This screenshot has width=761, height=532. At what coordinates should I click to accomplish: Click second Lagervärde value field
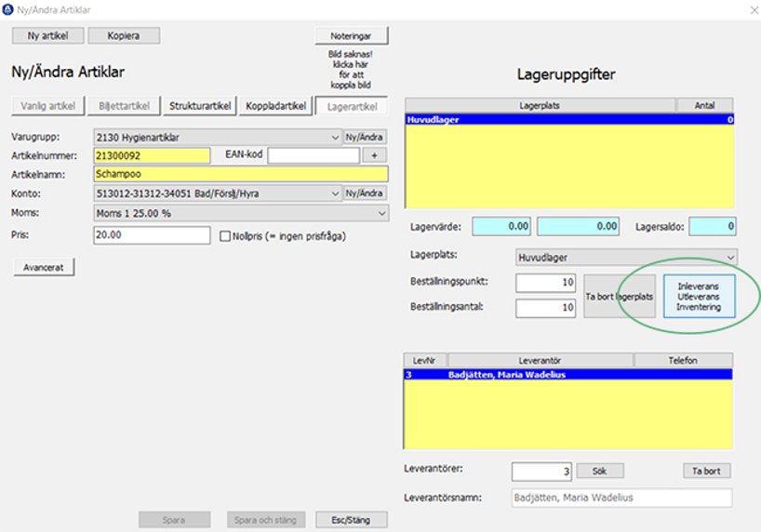(x=578, y=226)
